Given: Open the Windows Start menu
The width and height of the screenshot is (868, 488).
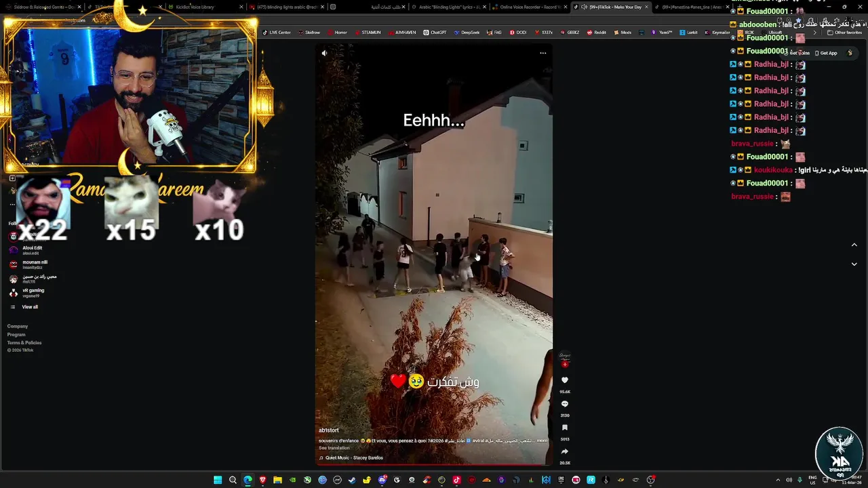Looking at the screenshot, I should click(x=218, y=480).
